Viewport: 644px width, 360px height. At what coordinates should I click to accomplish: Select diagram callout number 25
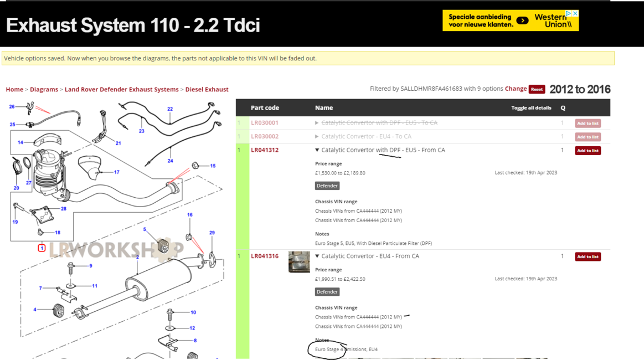12,125
